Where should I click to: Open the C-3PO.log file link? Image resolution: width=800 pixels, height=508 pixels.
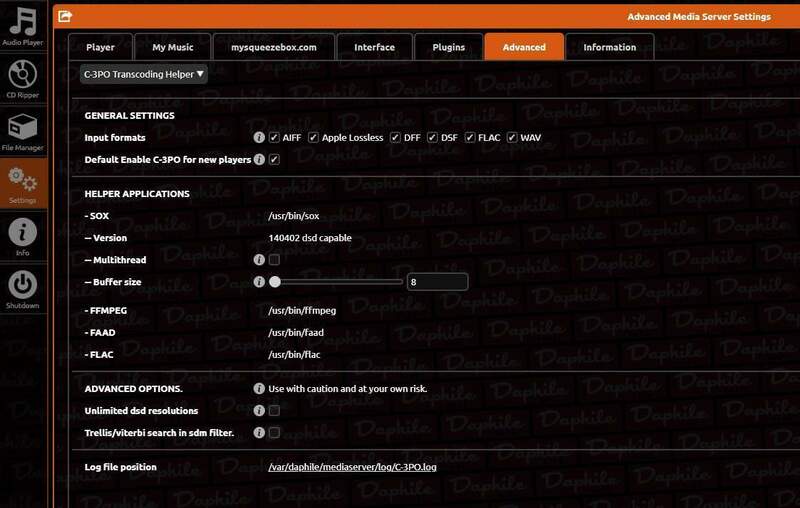click(x=353, y=467)
